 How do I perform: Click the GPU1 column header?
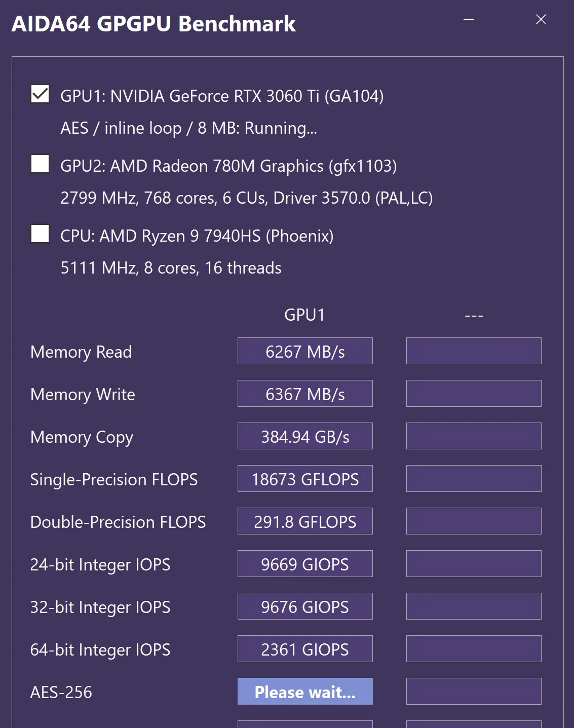point(304,315)
